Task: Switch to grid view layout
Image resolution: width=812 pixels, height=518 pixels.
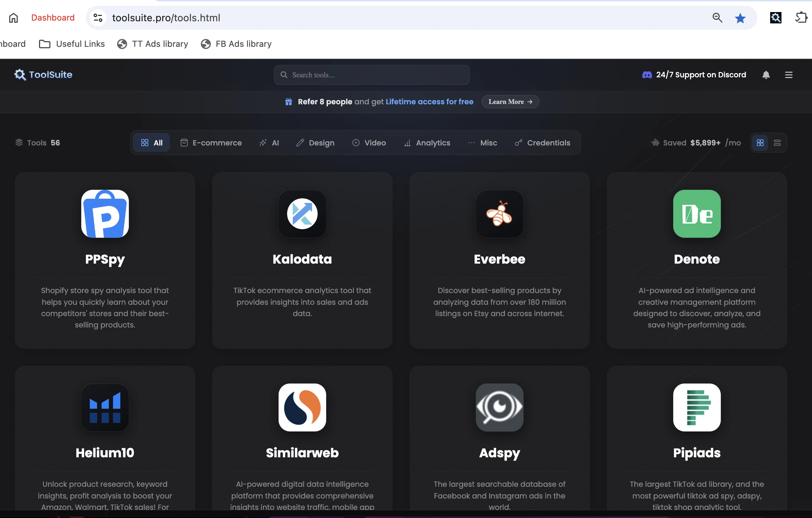Action: click(760, 143)
